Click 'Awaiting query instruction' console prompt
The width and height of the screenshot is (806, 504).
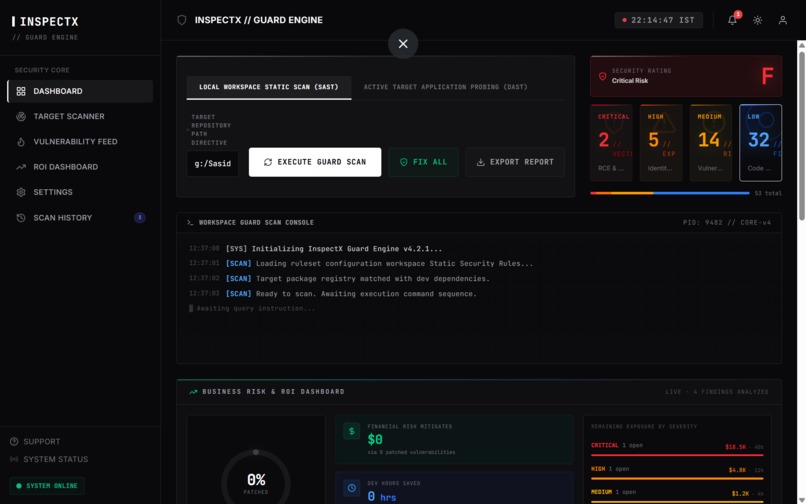pos(252,309)
